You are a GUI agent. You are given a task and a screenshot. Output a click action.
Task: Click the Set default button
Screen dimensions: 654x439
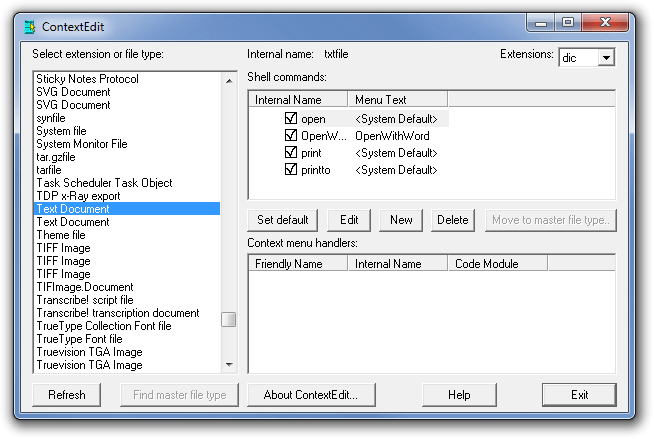click(x=282, y=220)
